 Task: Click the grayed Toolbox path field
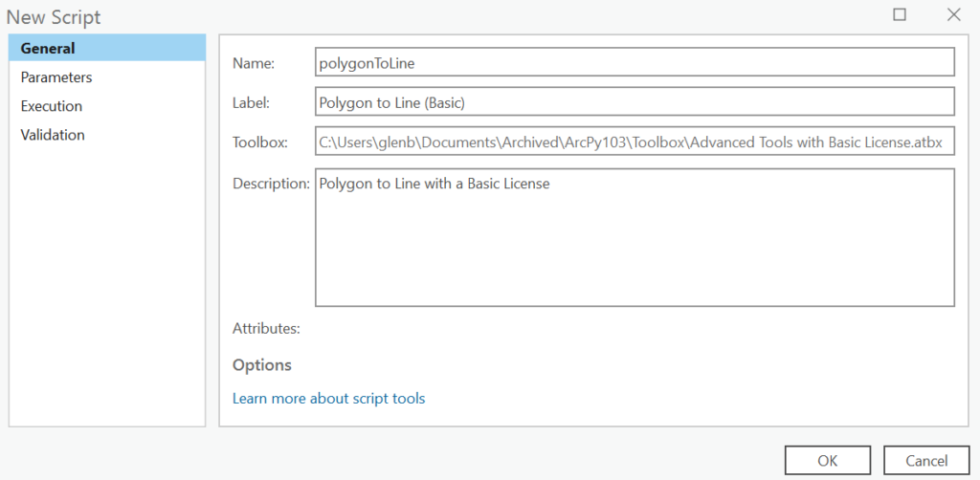pos(635,142)
